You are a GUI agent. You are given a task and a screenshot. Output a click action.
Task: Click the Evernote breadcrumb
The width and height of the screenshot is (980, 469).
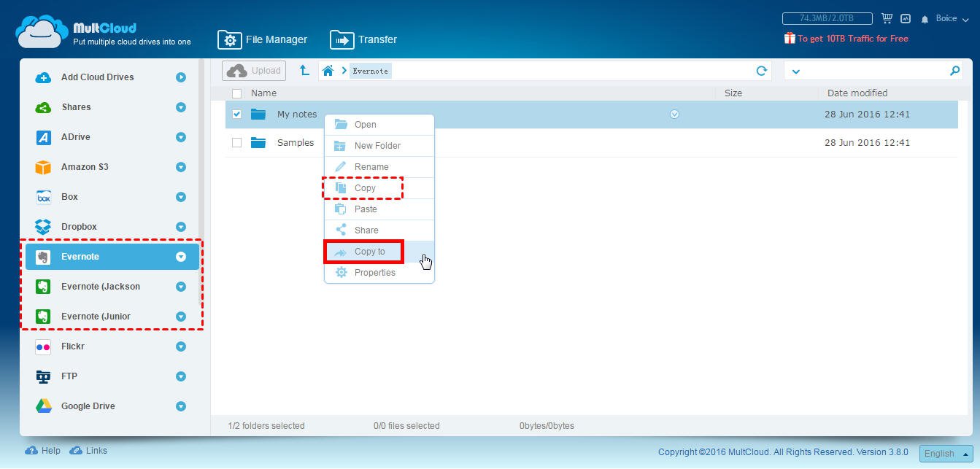click(371, 71)
